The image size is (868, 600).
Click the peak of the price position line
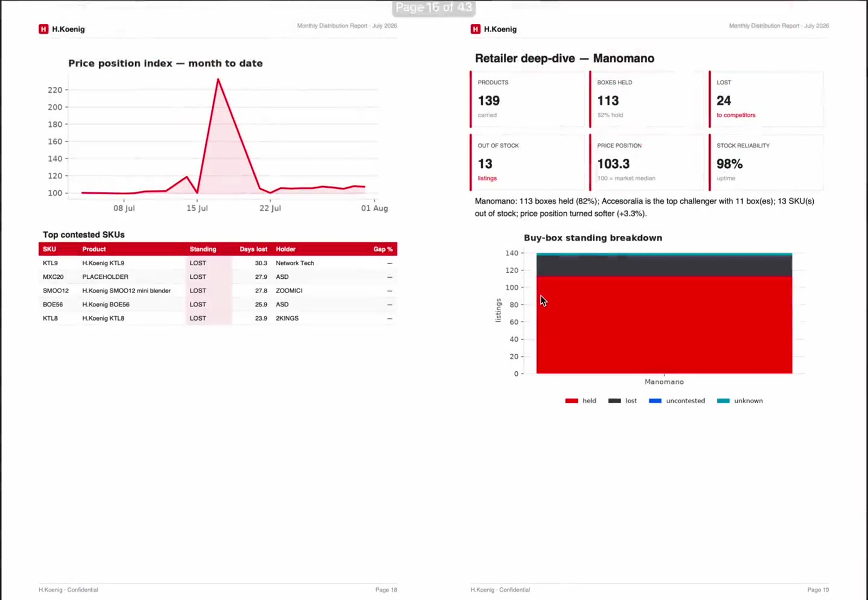pos(218,80)
